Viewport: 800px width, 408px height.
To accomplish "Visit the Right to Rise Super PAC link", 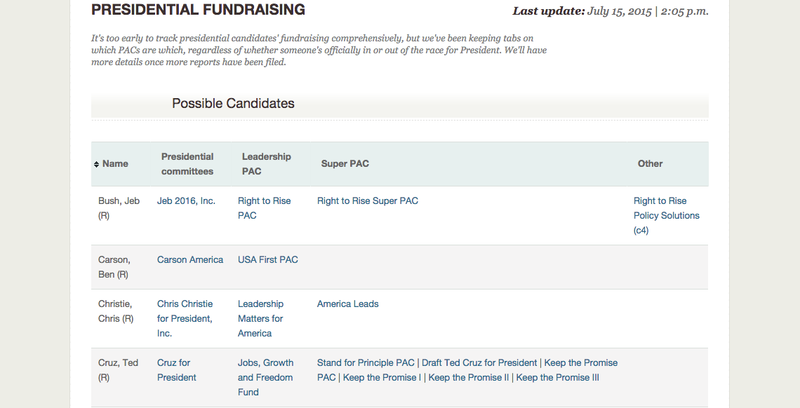I will [367, 201].
